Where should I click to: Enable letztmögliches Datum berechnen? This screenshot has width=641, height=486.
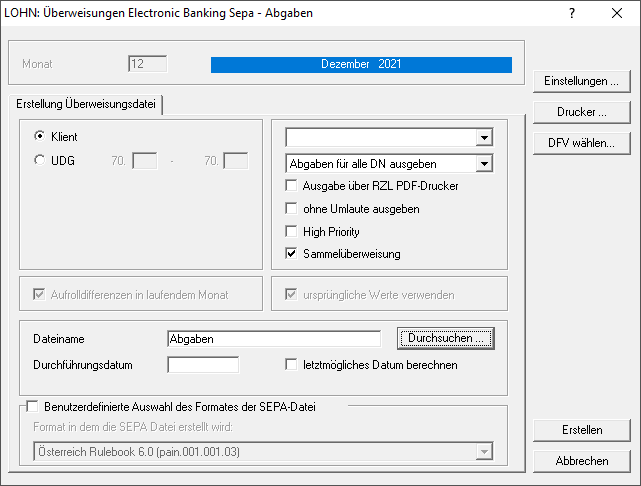point(292,365)
